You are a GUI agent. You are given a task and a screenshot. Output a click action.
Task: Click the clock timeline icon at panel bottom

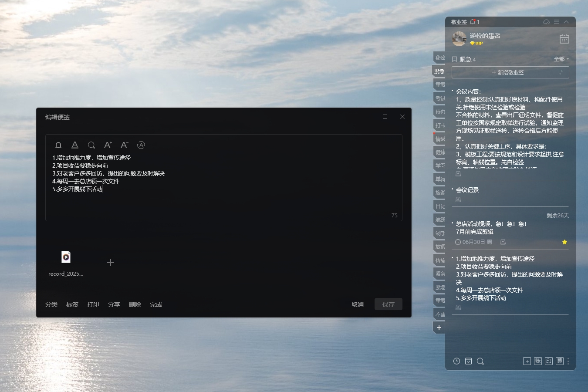[x=456, y=361]
